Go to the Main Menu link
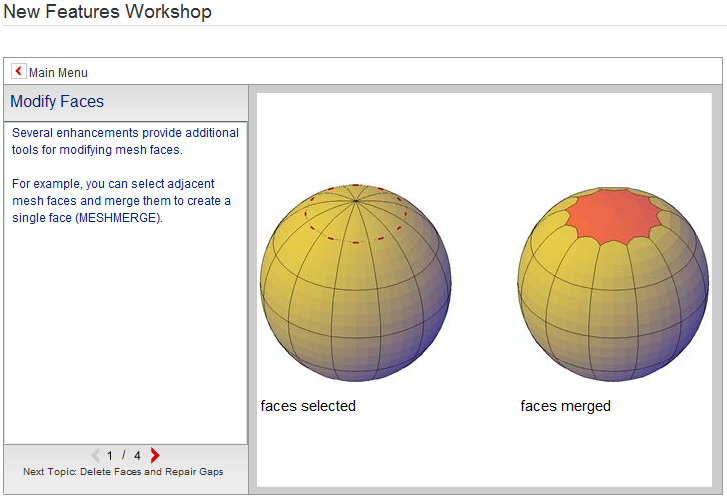Viewport: 727px width, 498px height. point(58,73)
